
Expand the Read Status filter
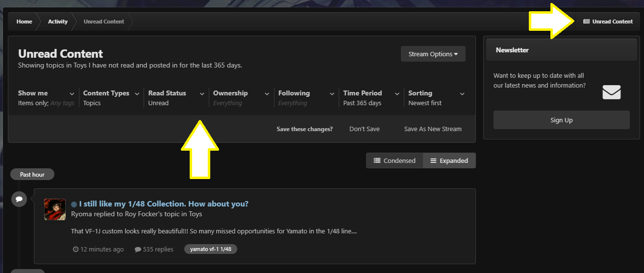pos(176,98)
